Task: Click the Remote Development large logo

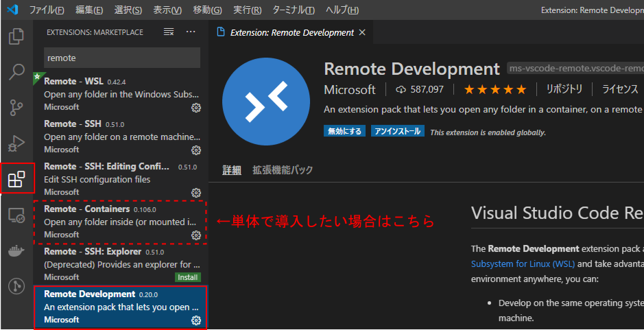Action: 265,101
